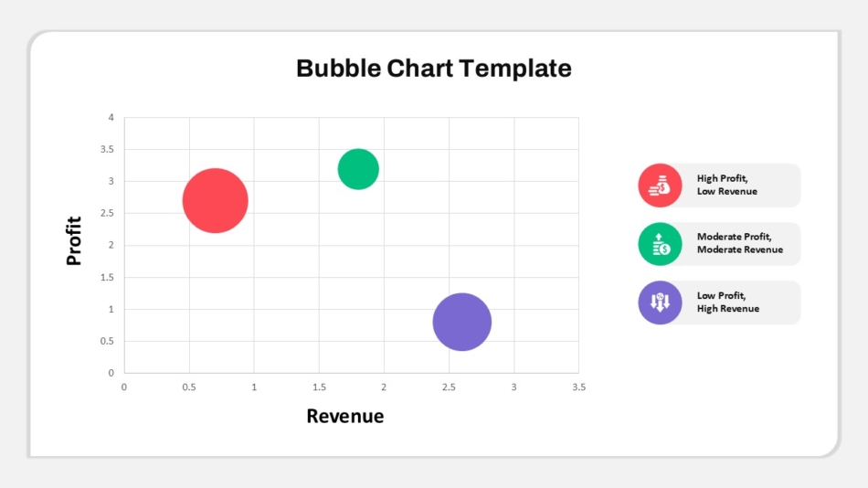Click the red money bag legend icon
Screen dimensions: 868x488
point(660,186)
